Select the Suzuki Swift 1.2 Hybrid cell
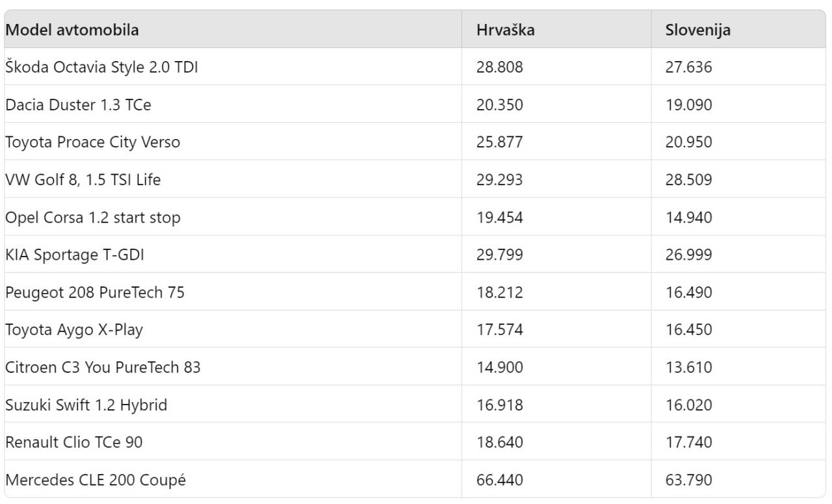This screenshot has height=504, width=832. point(86,405)
